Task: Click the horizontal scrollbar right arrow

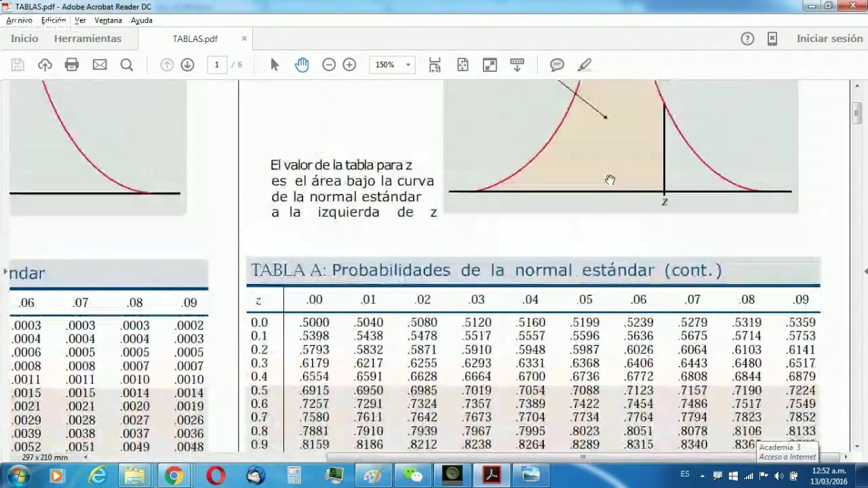Action: tap(845, 457)
